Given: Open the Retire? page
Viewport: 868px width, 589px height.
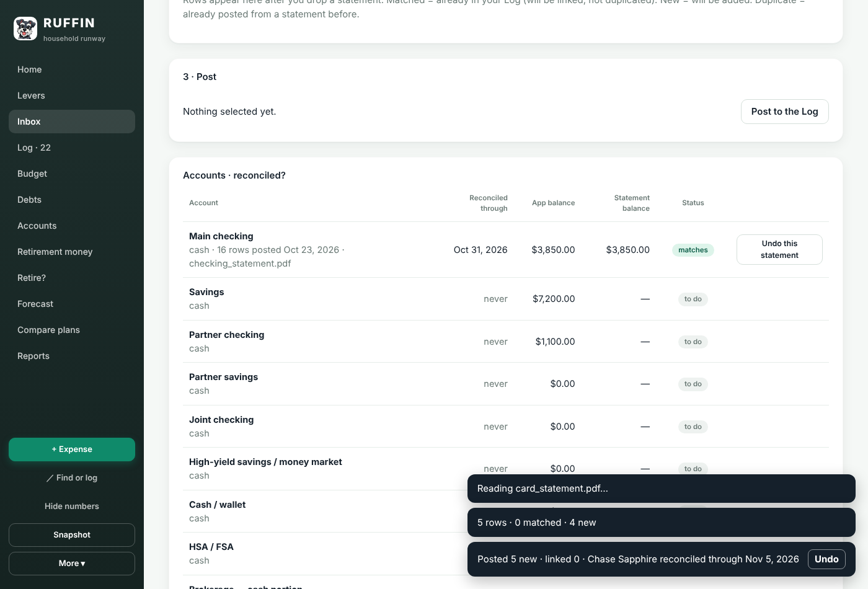Looking at the screenshot, I should [x=72, y=278].
